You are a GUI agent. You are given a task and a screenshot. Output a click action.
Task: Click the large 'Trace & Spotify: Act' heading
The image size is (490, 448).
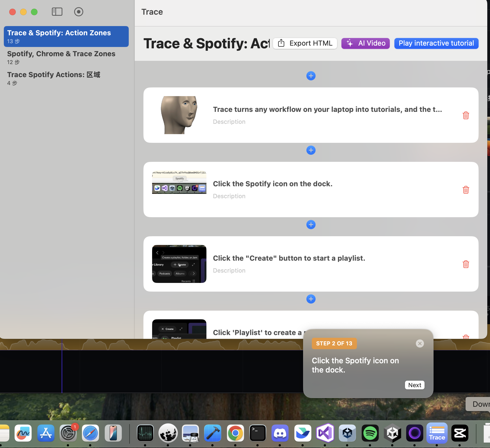[x=206, y=43]
